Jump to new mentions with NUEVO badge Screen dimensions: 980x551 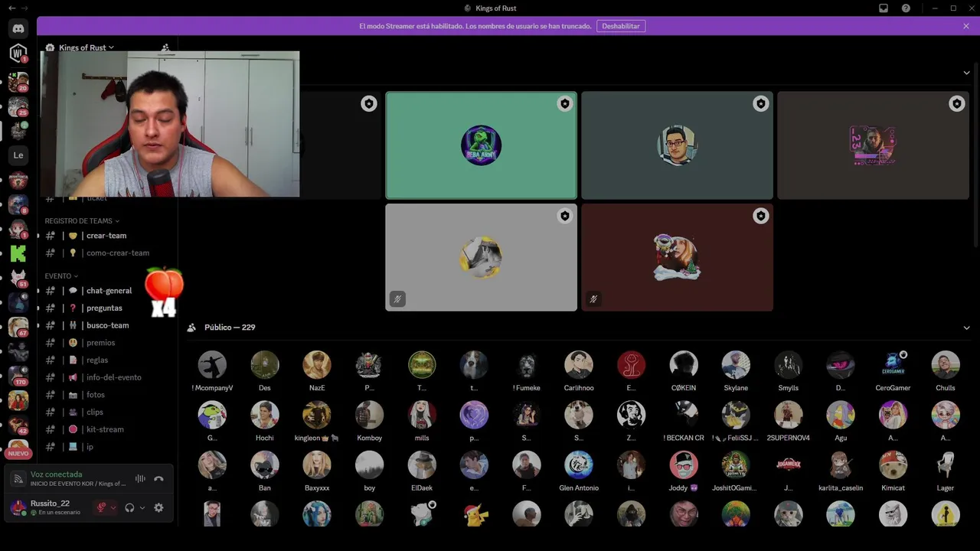click(x=18, y=453)
